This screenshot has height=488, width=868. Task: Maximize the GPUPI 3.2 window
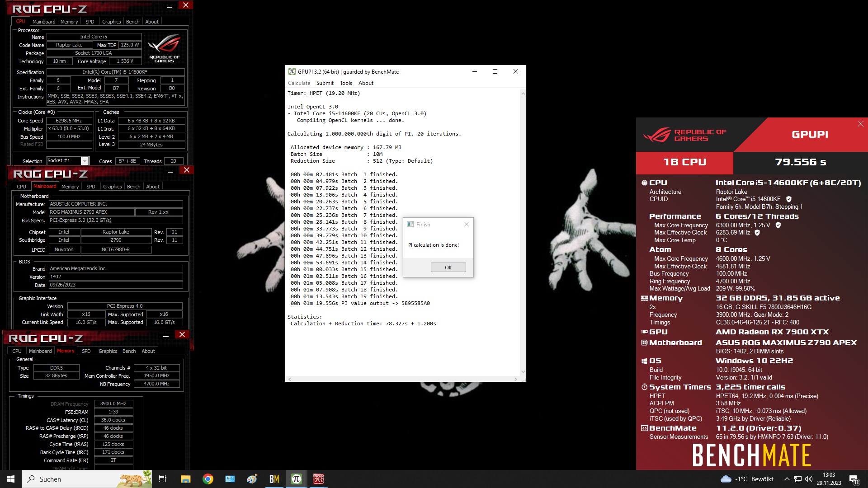pyautogui.click(x=495, y=71)
